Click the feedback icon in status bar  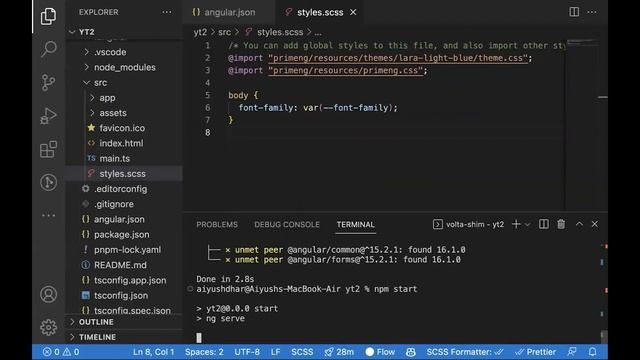click(x=572, y=352)
